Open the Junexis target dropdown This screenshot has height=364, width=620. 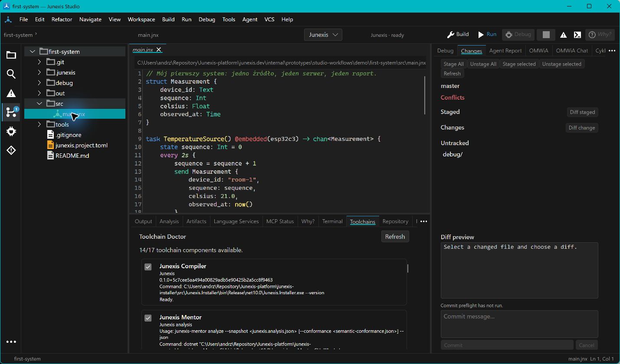click(323, 35)
